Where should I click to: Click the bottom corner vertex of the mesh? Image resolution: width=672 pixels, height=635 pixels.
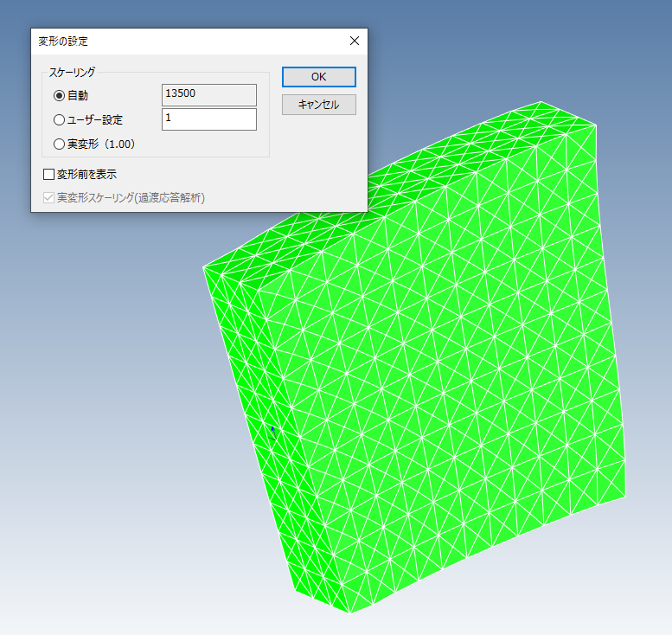click(x=349, y=613)
